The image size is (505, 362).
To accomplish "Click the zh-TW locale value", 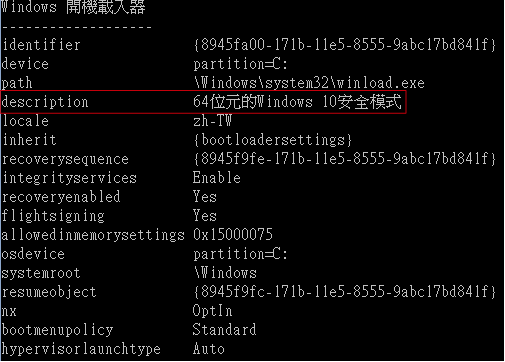I will point(213,121).
